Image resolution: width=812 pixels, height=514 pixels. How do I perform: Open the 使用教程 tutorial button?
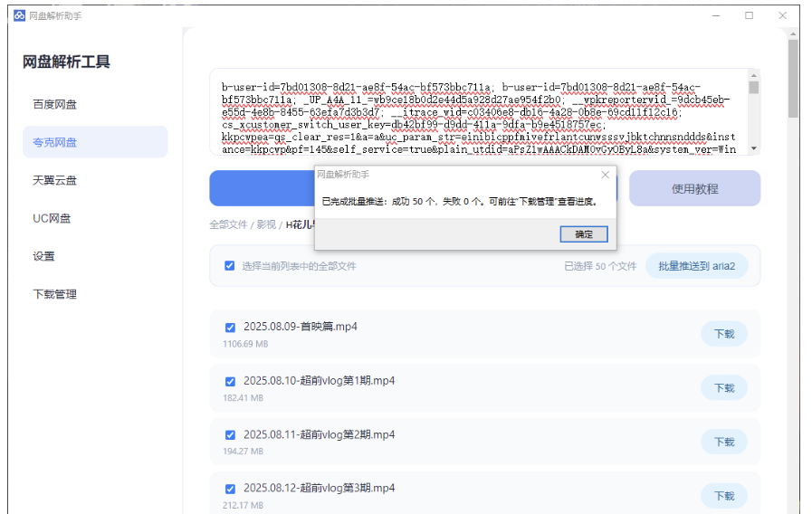click(694, 188)
